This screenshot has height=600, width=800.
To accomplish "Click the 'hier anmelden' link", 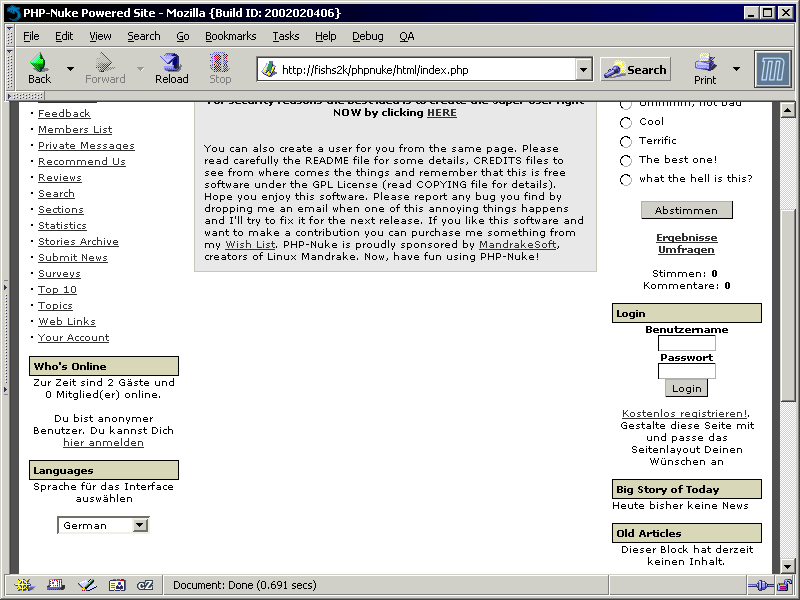I will pos(103,442).
